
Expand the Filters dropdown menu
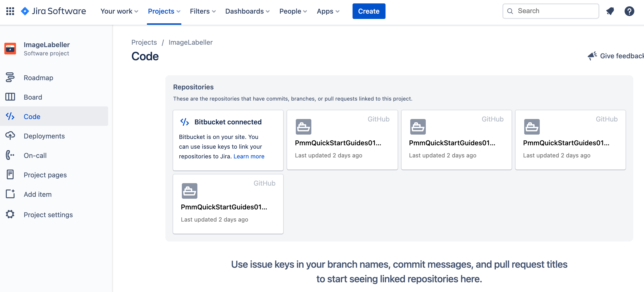click(x=203, y=11)
